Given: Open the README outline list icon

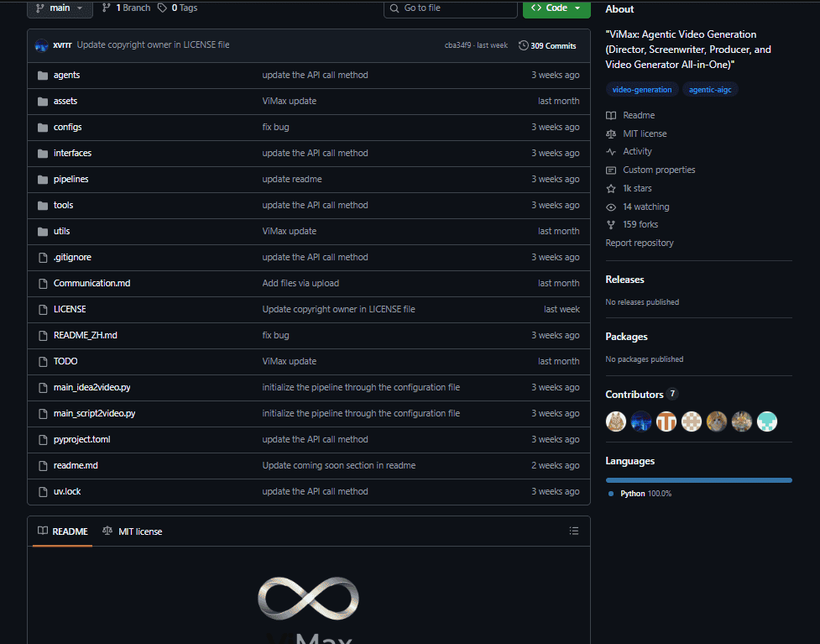Looking at the screenshot, I should pyautogui.click(x=574, y=531).
